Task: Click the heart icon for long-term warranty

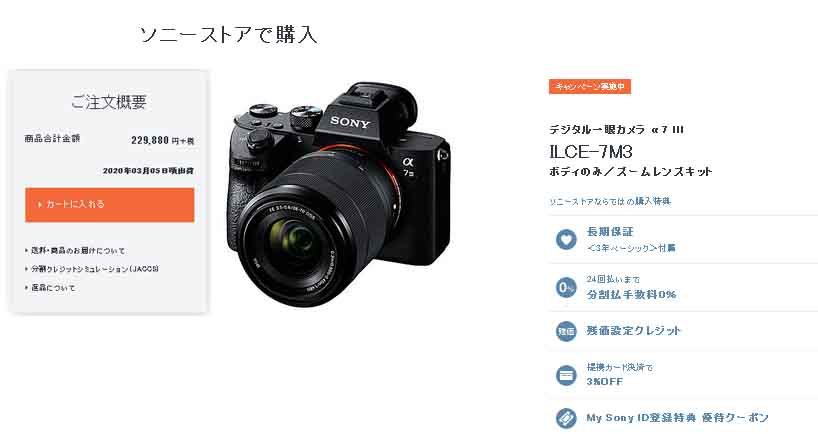Action: tap(566, 239)
